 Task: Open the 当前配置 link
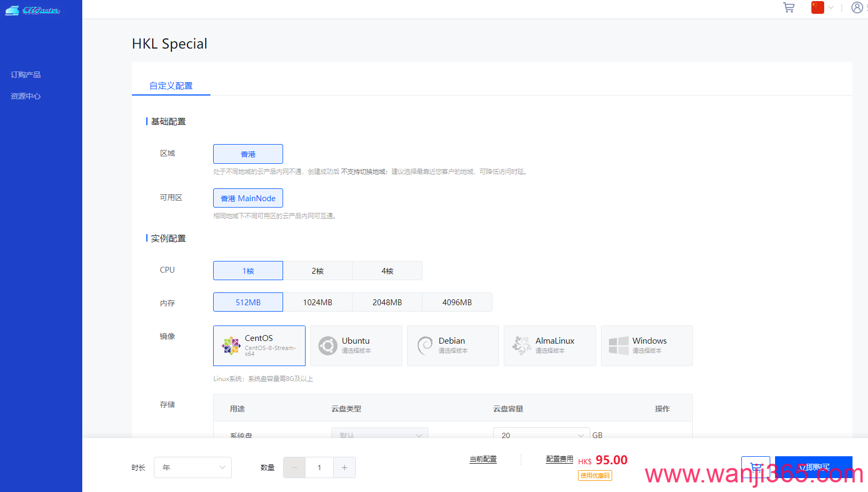pos(483,459)
